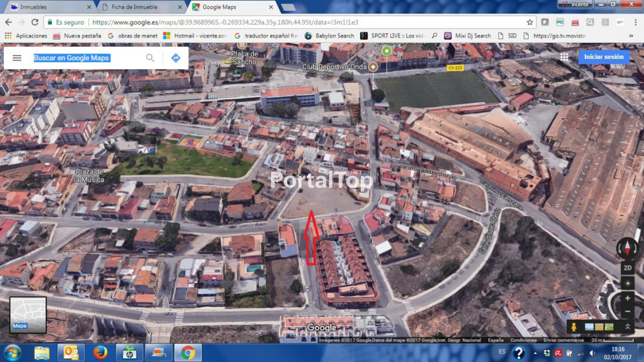Open directions with the blue arrow icon

(175, 58)
